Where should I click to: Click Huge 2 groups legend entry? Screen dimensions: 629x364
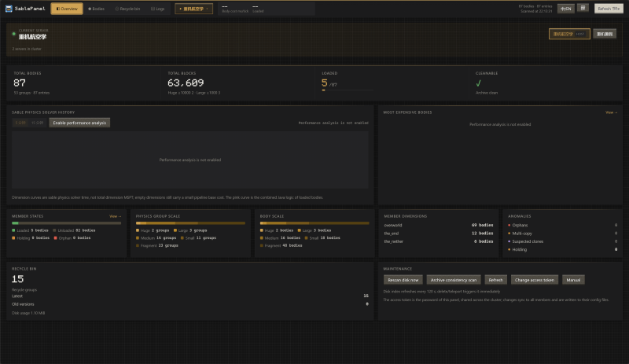pos(153,230)
